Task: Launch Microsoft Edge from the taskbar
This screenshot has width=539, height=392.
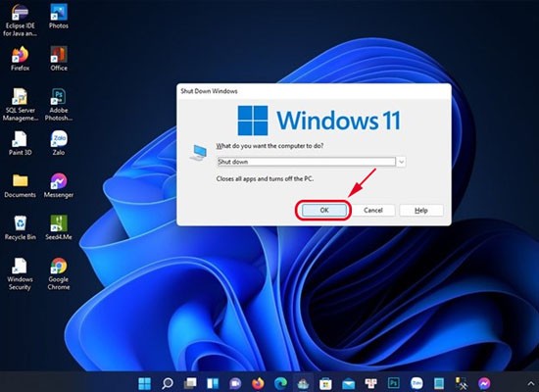Action: tap(280, 383)
